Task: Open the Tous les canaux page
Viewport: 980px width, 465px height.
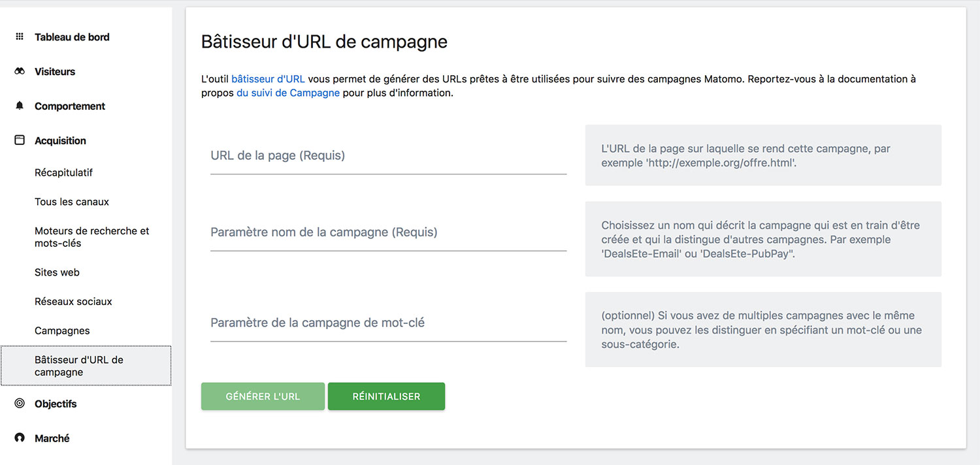Action: click(72, 202)
